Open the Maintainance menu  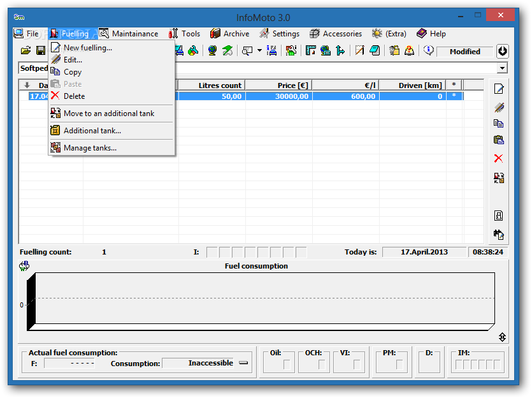tap(129, 34)
